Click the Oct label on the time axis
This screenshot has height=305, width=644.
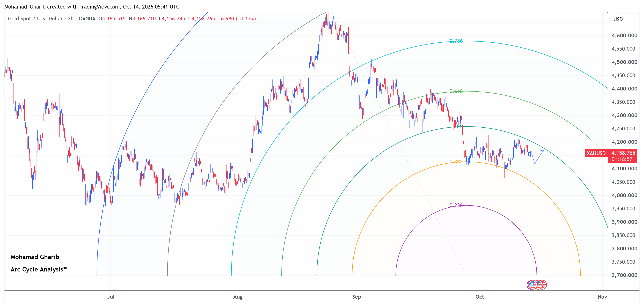point(479,297)
